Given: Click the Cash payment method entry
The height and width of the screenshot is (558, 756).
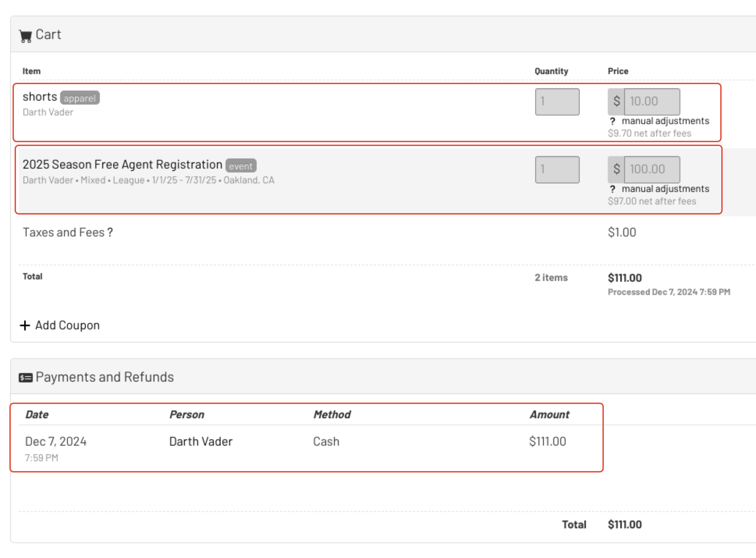Looking at the screenshot, I should (x=326, y=442).
